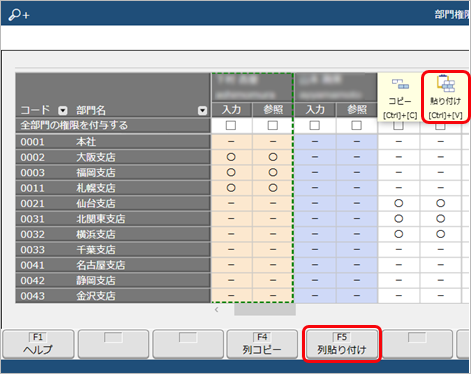The width and height of the screenshot is (471, 374).
Task: Select the 0033 千葉支店 row
Action: click(x=113, y=249)
